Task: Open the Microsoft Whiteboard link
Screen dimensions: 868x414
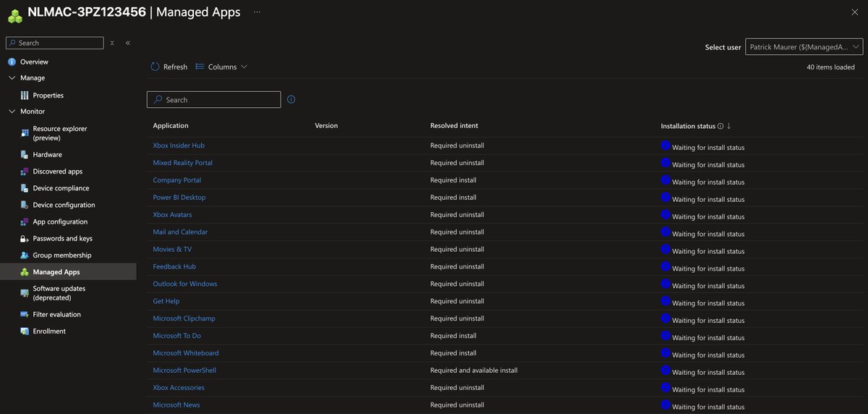Action: tap(186, 353)
